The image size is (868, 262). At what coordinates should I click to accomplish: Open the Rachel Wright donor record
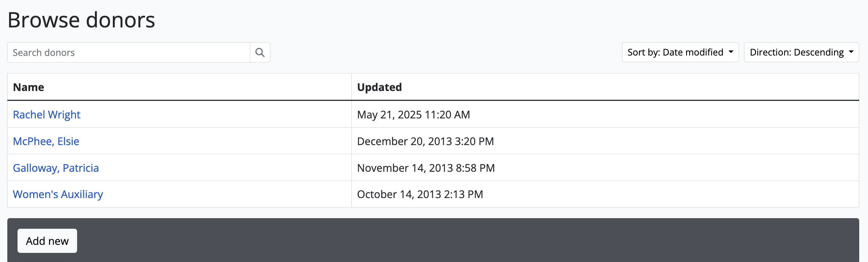pos(46,115)
